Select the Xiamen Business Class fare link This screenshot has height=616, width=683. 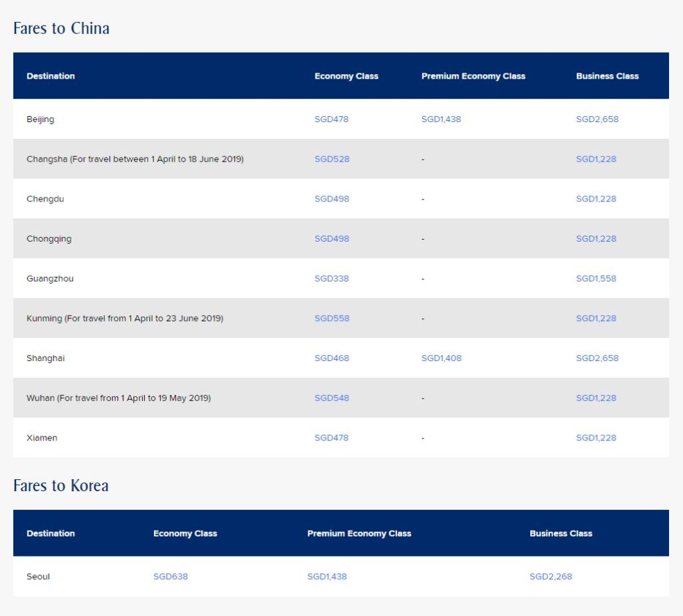596,438
